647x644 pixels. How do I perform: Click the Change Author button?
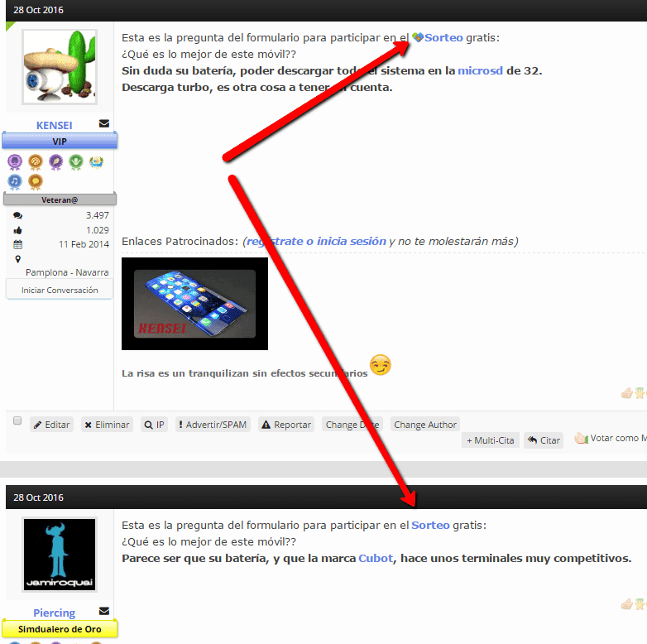[425, 425]
